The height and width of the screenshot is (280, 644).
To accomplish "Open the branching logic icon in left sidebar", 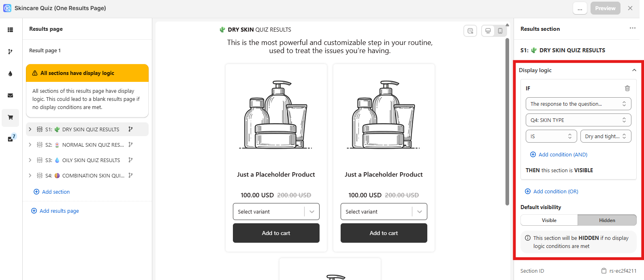I will 10,52.
